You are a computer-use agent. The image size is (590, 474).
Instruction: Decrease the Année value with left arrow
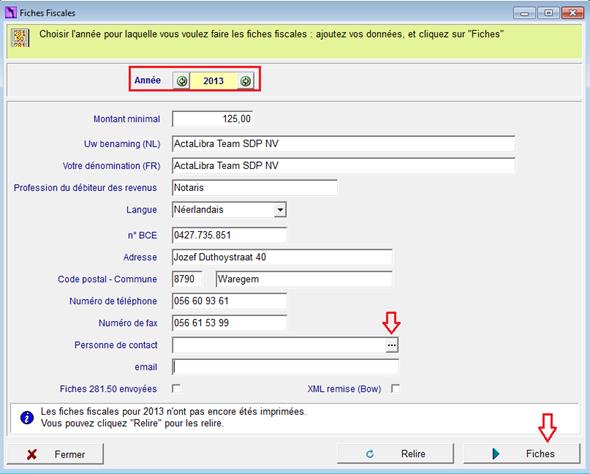pos(182,81)
